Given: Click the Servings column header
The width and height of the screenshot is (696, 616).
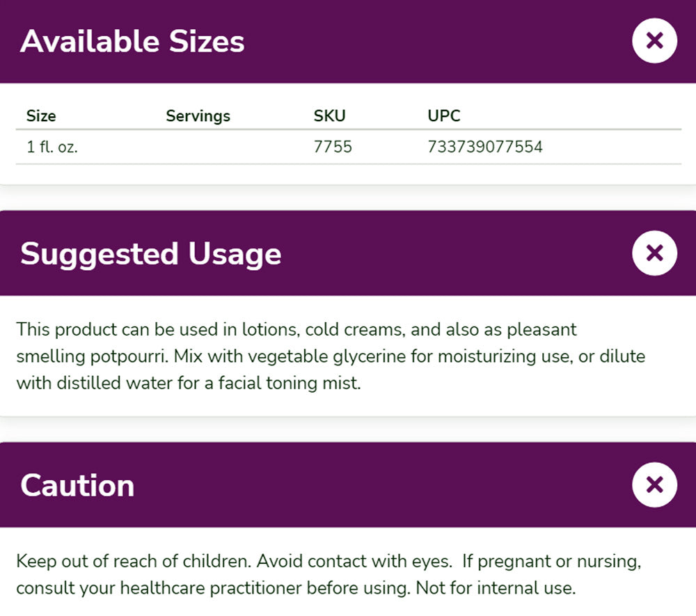Looking at the screenshot, I should 198,116.
